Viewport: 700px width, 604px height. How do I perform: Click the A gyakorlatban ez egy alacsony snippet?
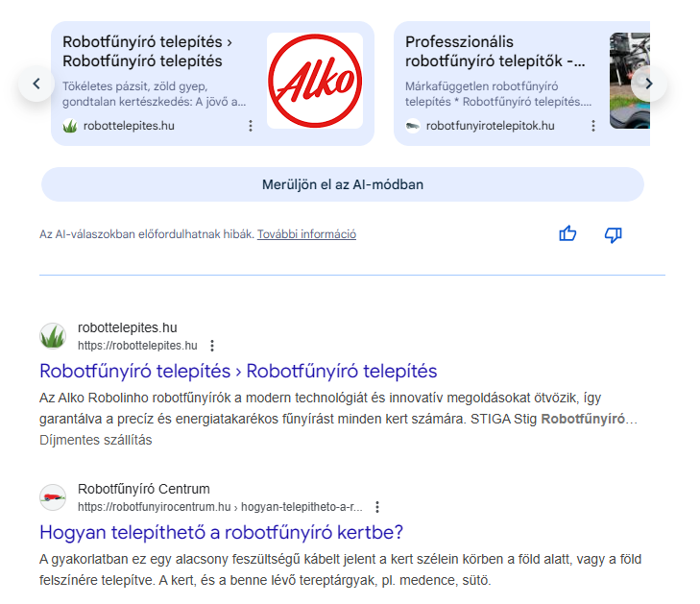pyautogui.click(x=340, y=569)
